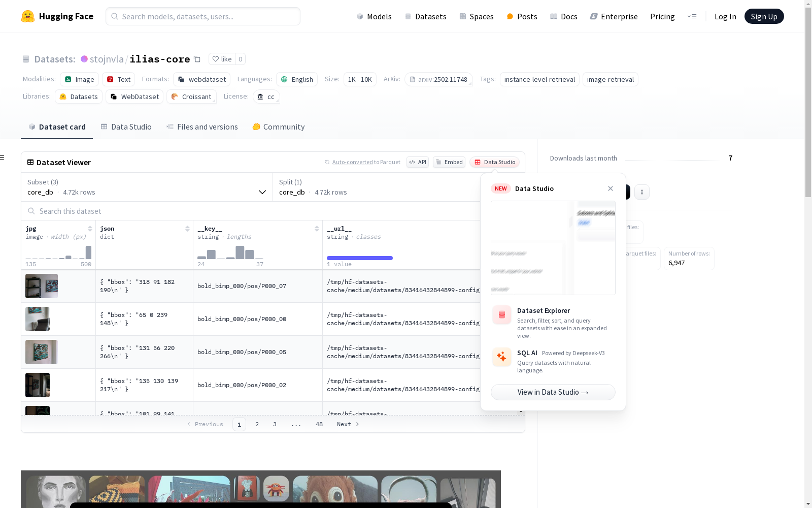The height and width of the screenshot is (508, 812).
Task: Click the stojnvla user avatar
Action: [x=84, y=59]
